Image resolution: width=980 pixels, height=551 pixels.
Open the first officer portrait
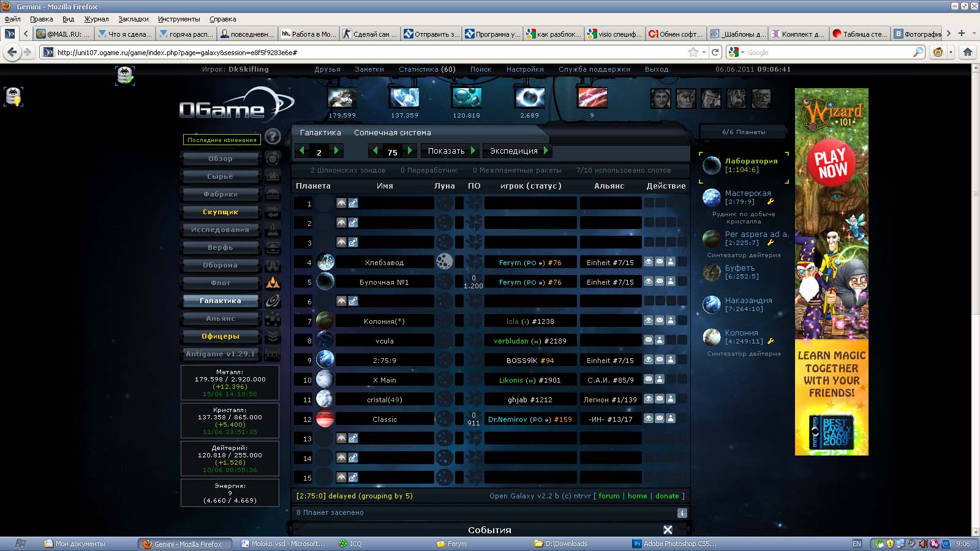pos(660,99)
